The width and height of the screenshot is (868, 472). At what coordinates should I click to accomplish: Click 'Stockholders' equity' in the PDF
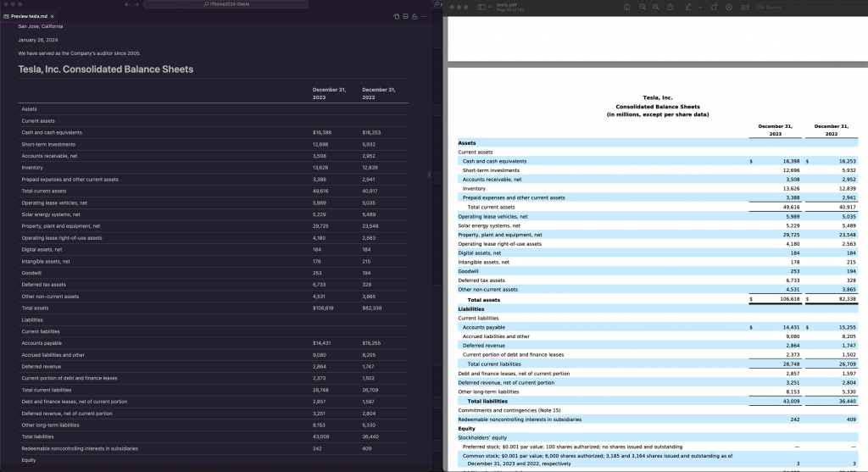point(482,438)
